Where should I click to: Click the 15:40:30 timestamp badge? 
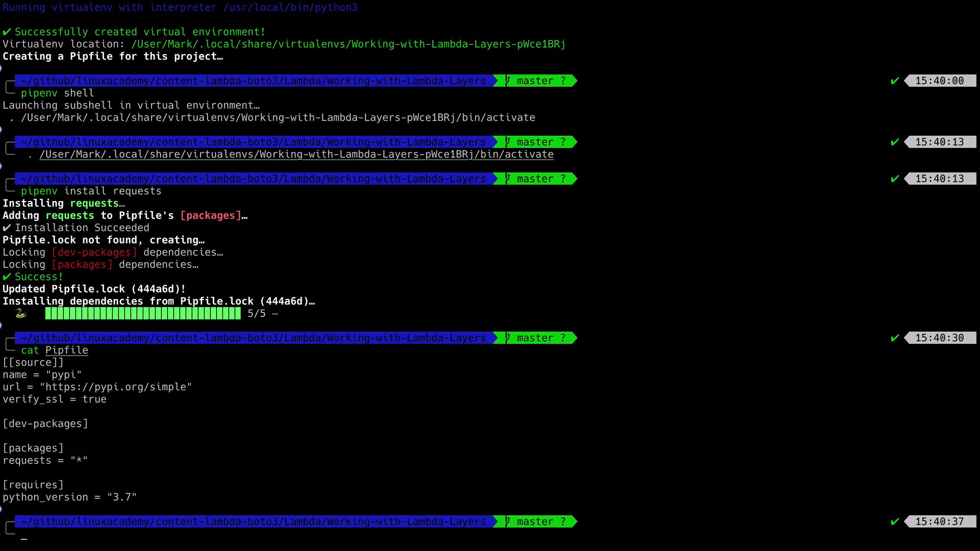coord(939,338)
